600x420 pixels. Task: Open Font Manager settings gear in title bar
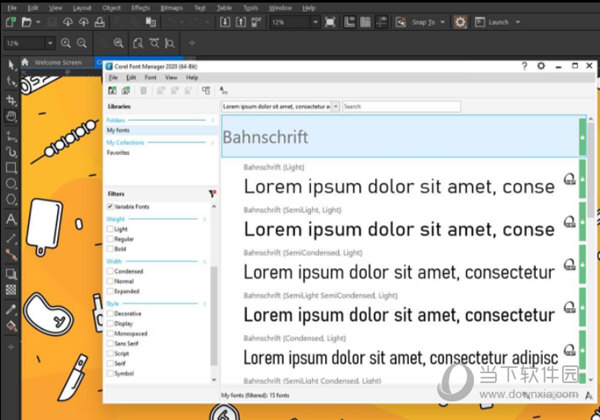tap(541, 66)
